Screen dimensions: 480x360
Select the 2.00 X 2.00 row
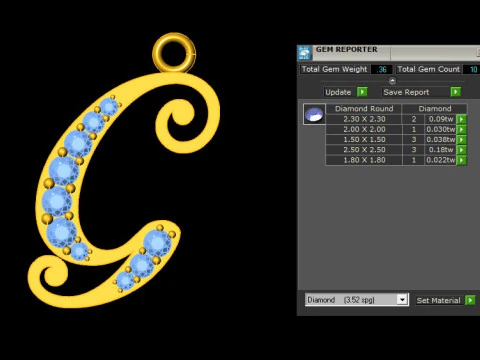pos(396,129)
